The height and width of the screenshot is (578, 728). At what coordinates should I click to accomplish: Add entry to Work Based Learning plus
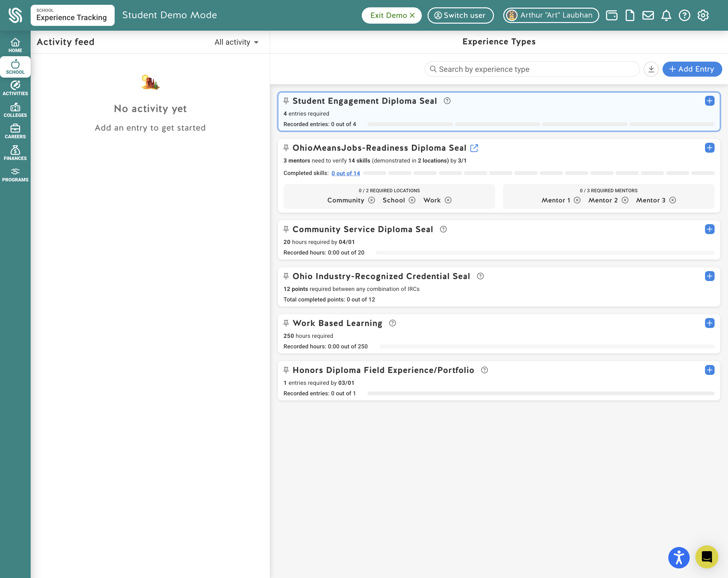tap(709, 323)
